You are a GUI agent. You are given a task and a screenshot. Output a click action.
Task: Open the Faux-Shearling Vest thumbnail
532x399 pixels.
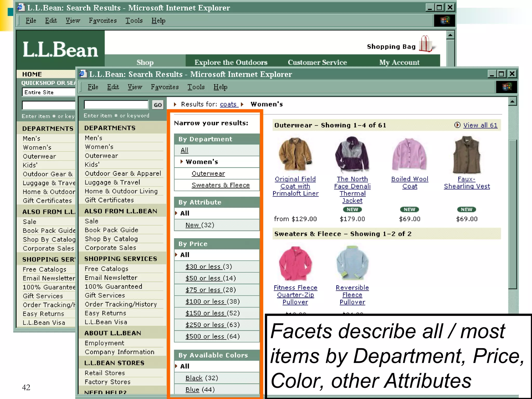pyautogui.click(x=467, y=154)
